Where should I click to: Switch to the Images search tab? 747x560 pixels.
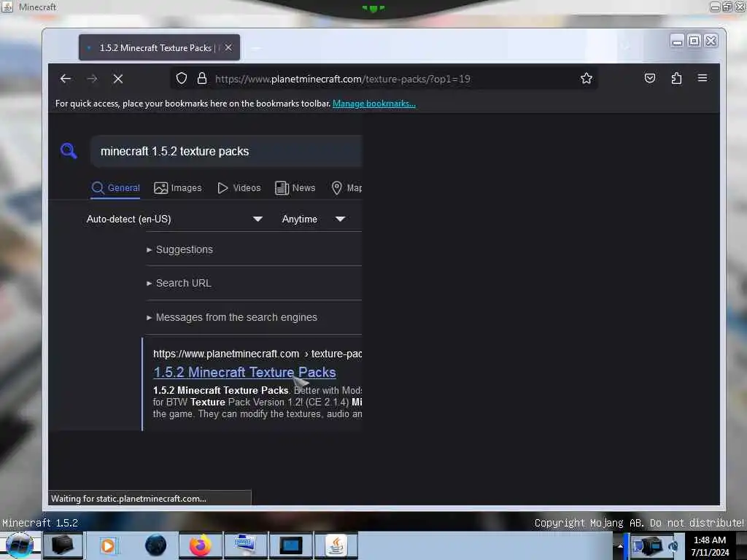(x=178, y=188)
